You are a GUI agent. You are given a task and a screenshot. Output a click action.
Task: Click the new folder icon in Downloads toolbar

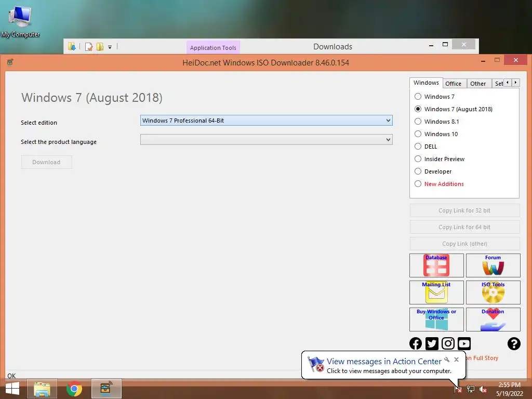(100, 47)
